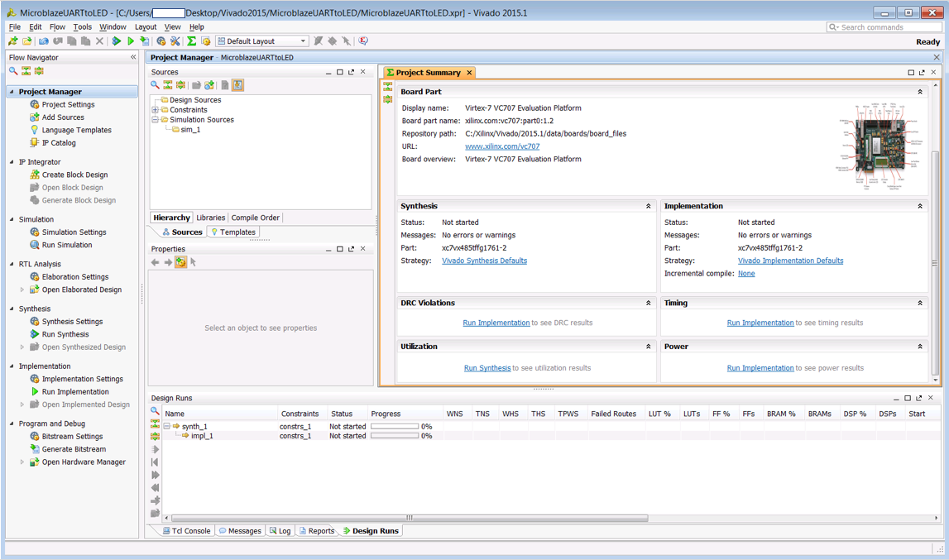Maximize the Sources panel
The height and width of the screenshot is (560, 949).
(x=339, y=72)
